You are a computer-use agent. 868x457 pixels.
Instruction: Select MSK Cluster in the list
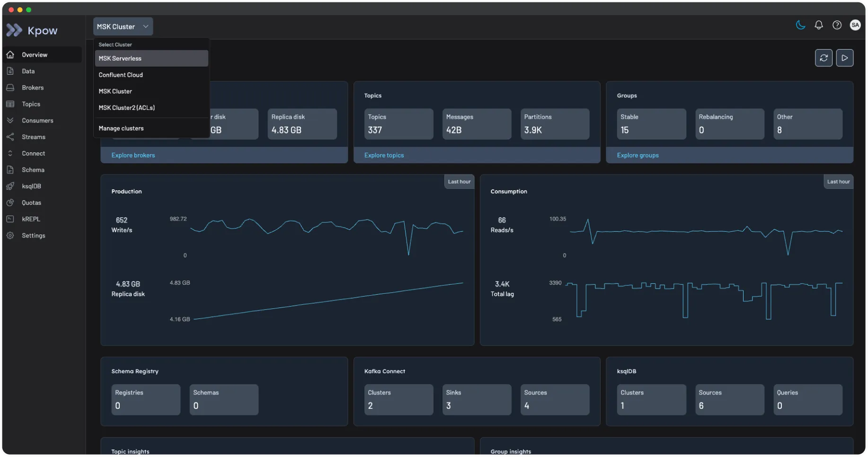151,91
